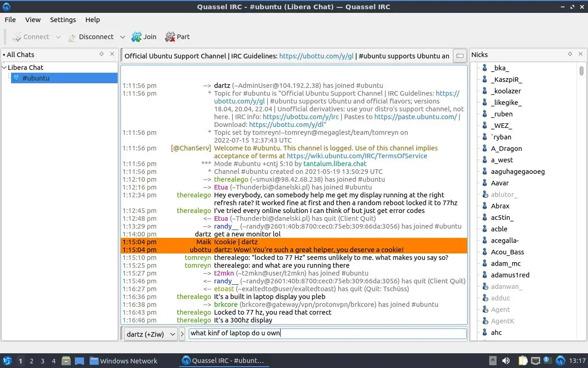Click the notifications tray icon

(548, 361)
